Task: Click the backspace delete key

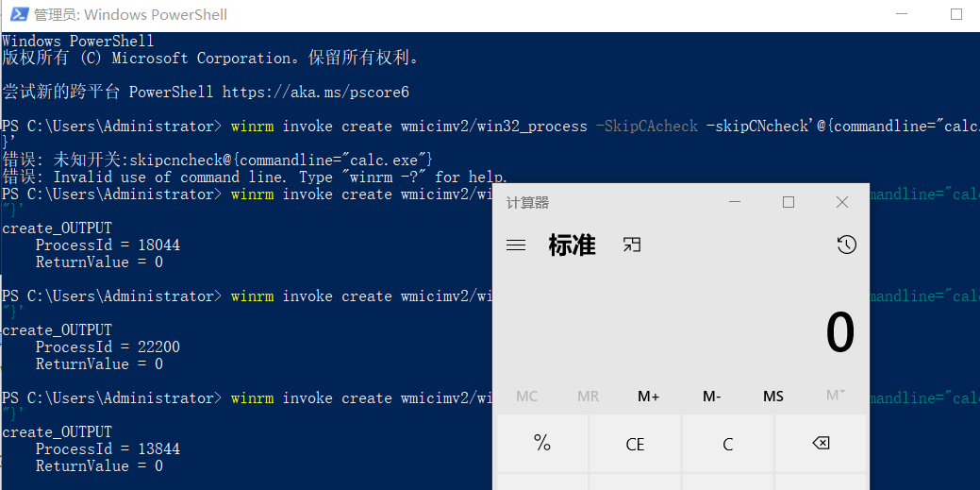Action: [821, 444]
